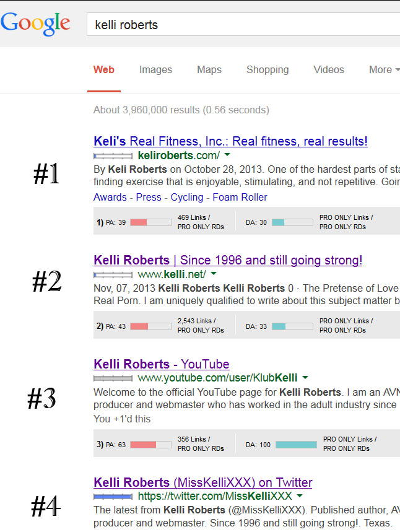Click the keliroberts.com/ green URL
400x532 pixels.
[179, 155]
